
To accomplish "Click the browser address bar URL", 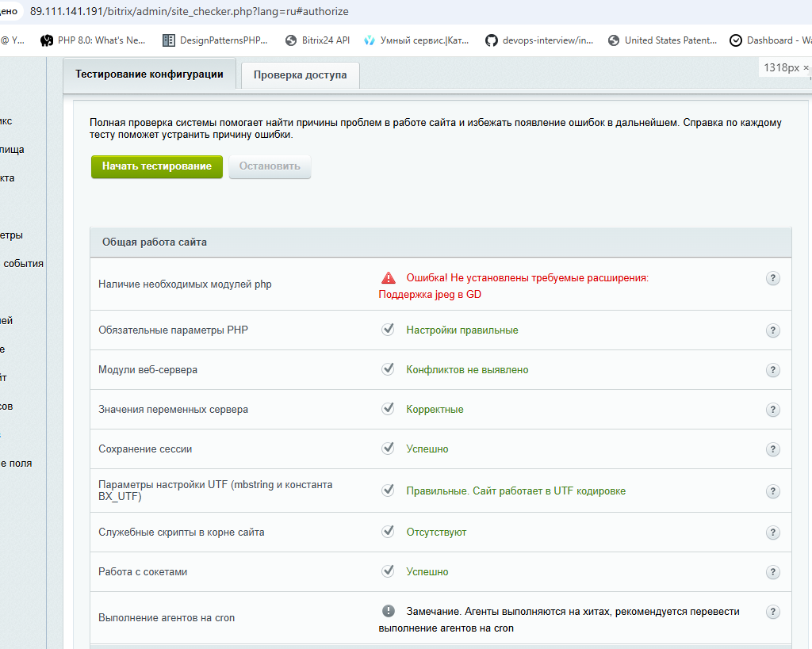I will pos(189,11).
